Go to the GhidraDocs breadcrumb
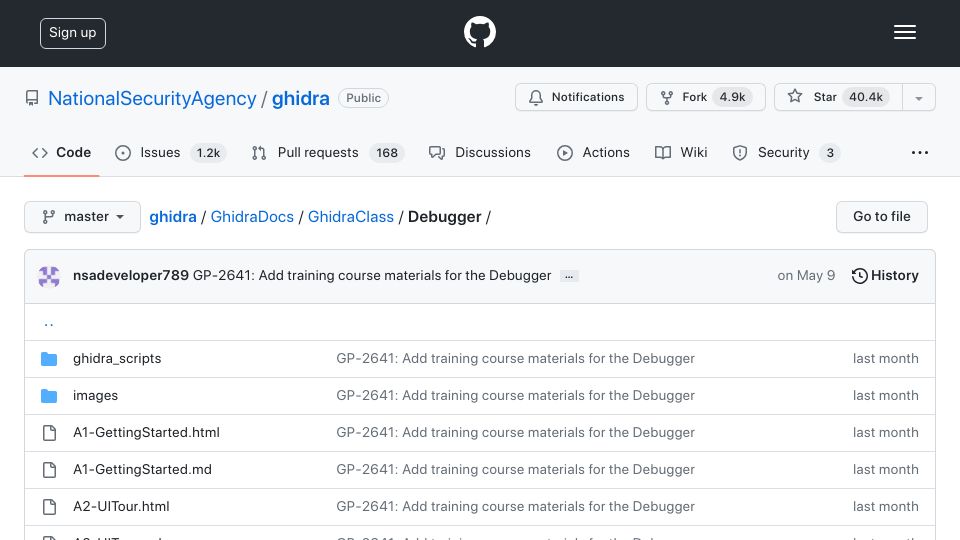960x540 pixels. (x=252, y=217)
